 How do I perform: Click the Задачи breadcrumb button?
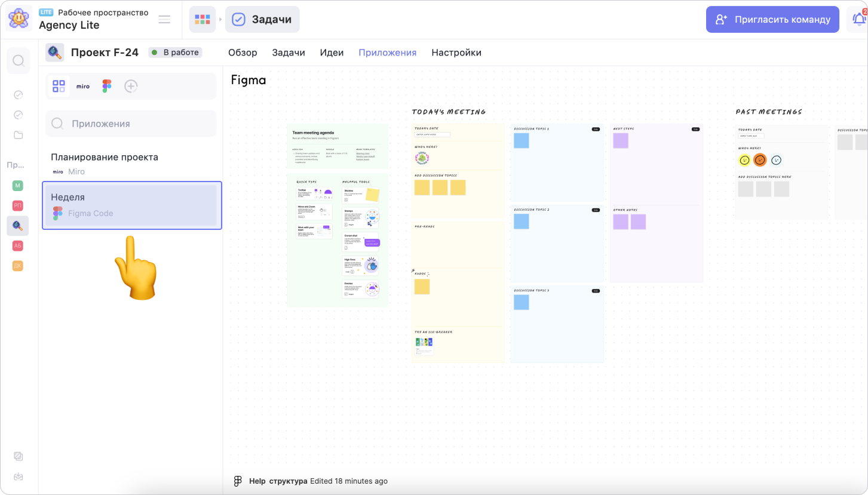click(262, 20)
